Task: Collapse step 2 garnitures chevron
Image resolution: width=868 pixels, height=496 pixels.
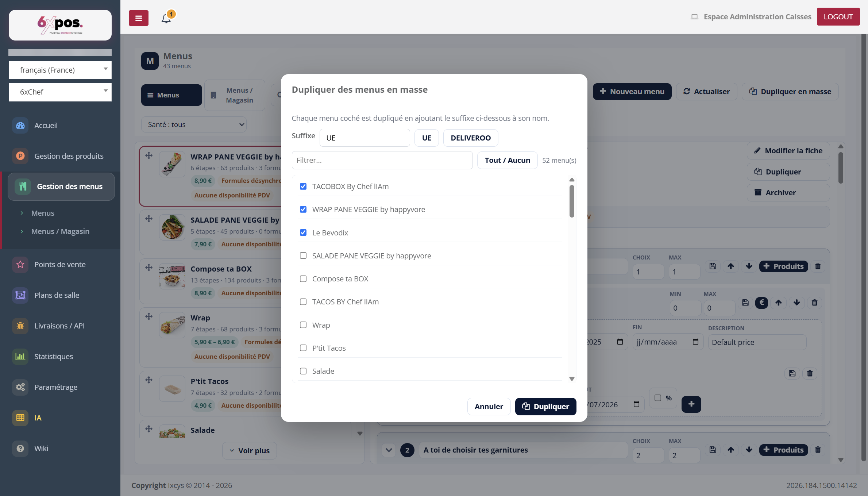Action: click(x=389, y=450)
